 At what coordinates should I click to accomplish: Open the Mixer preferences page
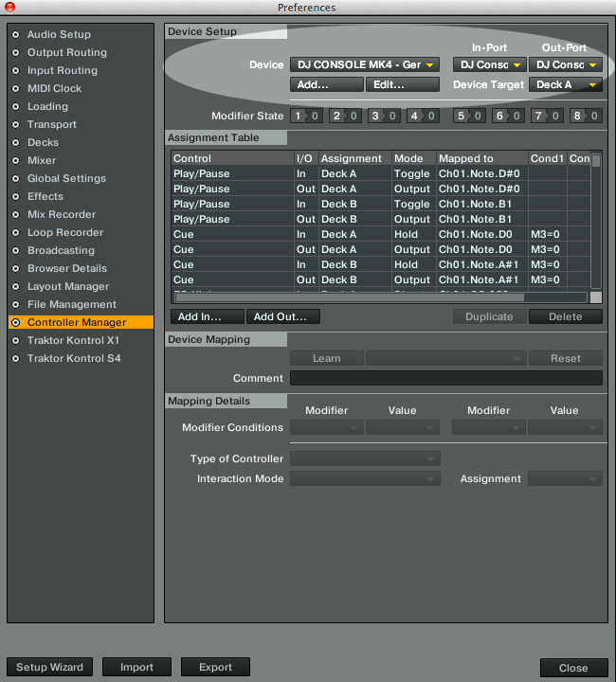click(42, 161)
